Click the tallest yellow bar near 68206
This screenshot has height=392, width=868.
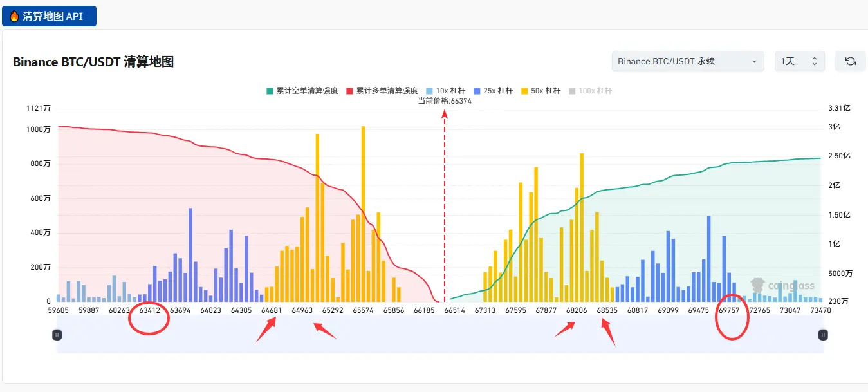582,228
